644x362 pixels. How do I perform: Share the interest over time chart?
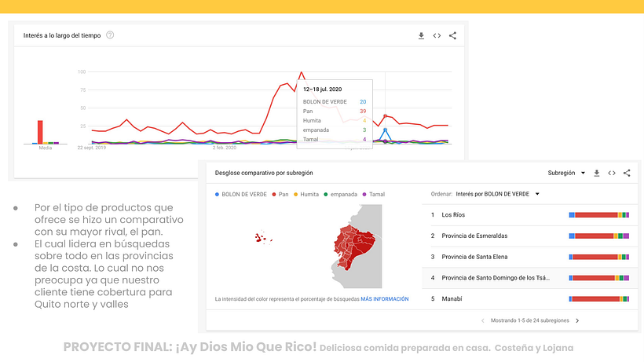452,35
